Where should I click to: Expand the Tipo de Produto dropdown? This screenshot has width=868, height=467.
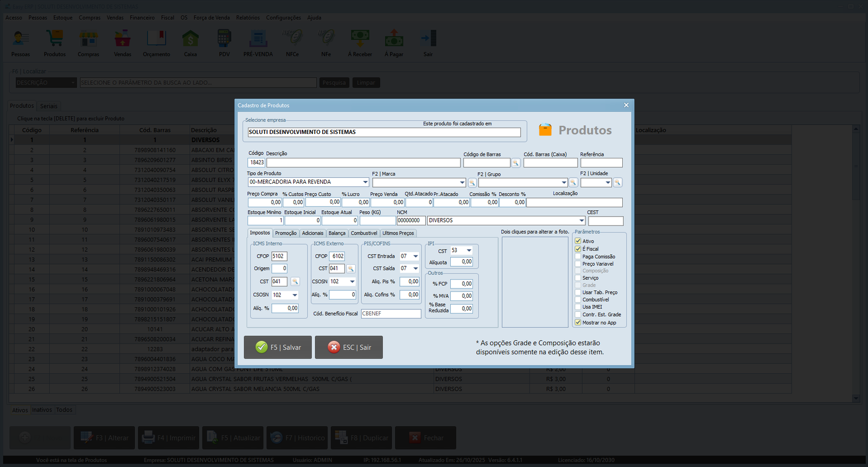(x=365, y=182)
